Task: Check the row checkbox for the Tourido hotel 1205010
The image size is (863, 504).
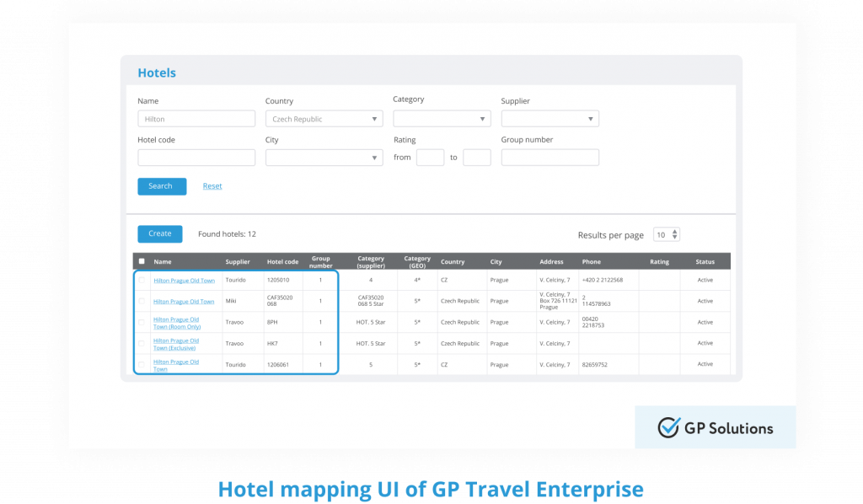Action: [x=142, y=280]
